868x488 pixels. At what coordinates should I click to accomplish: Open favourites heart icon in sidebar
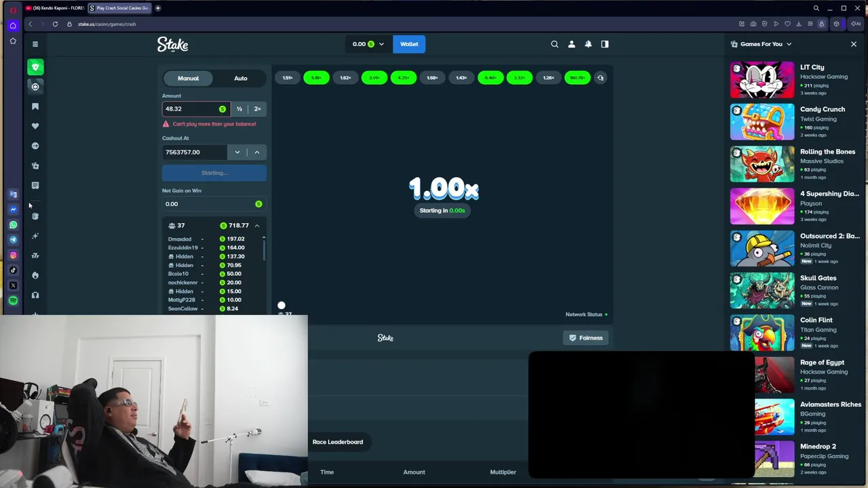tap(35, 126)
